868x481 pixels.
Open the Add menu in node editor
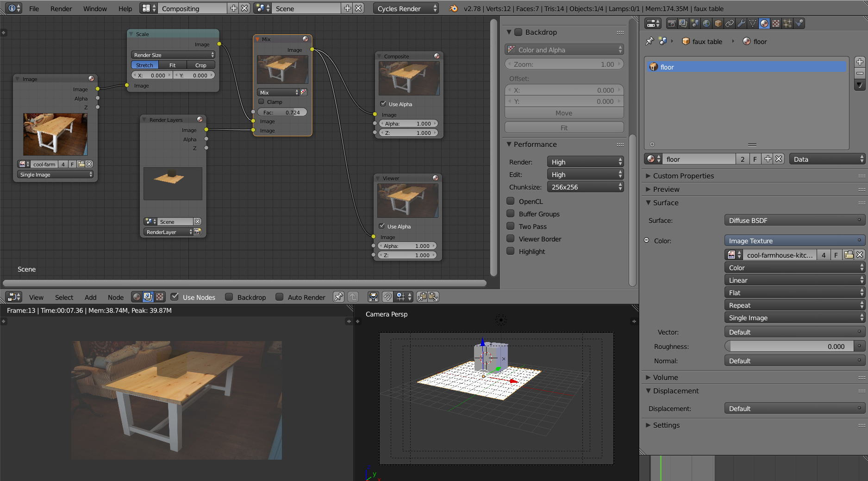[x=90, y=297]
